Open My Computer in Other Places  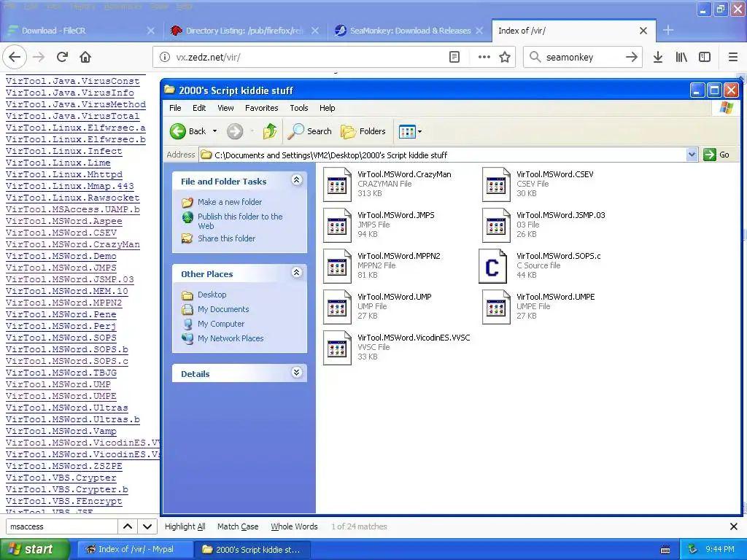[x=221, y=324]
